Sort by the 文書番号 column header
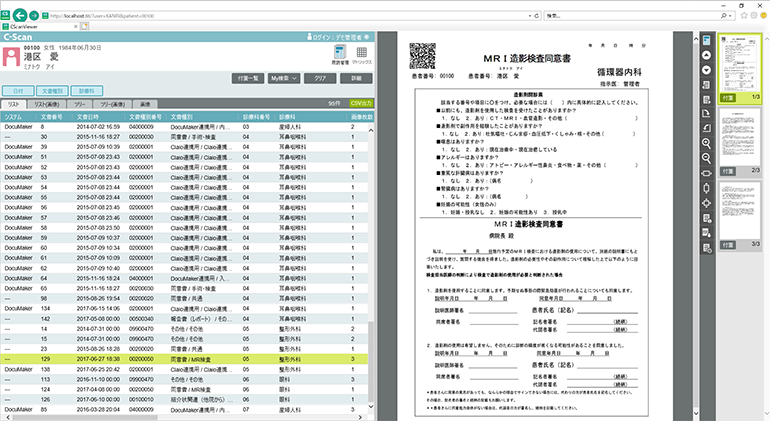Viewport: 770px width, 421px height. click(54, 117)
